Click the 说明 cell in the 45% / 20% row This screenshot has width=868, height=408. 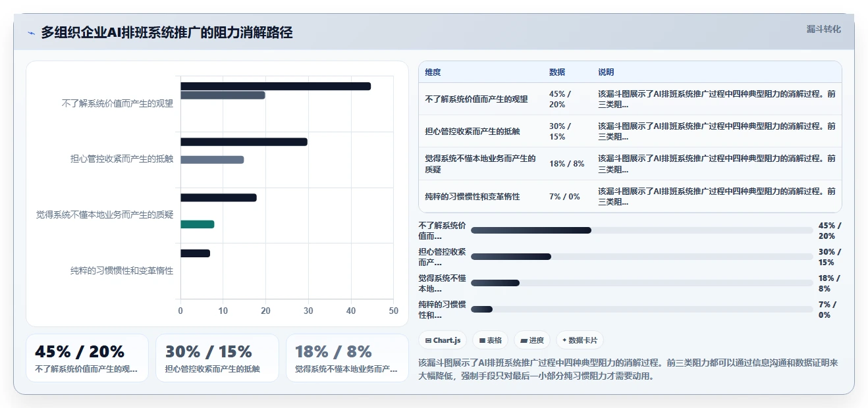click(717, 99)
